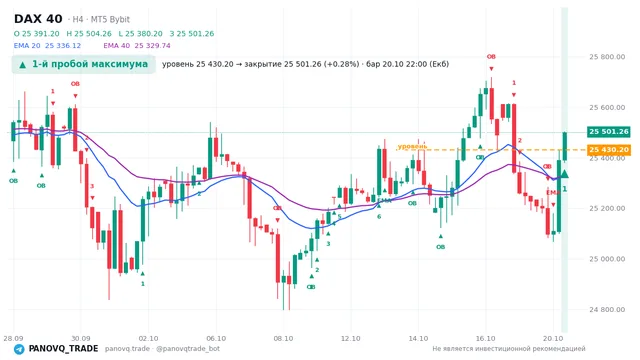This screenshot has height=360, width=640.
Task: Click the 08.10 date label
Action: [283, 339]
